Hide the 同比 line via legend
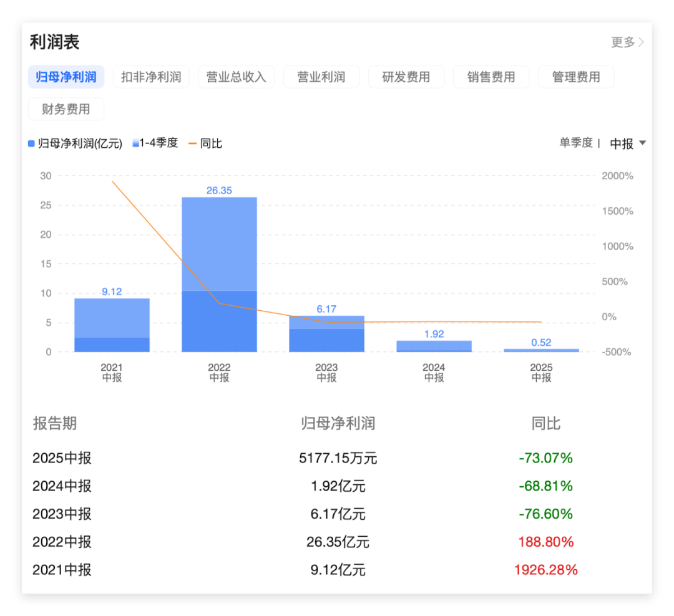Viewport: 674px width, 616px height. click(205, 143)
